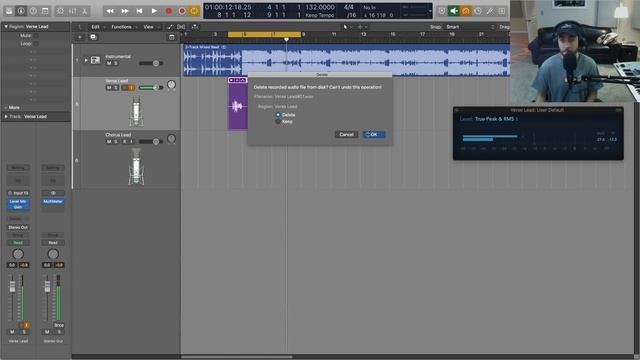Click the Fast Forward transport button
Image resolution: width=640 pixels, height=360 pixels.
tap(124, 11)
